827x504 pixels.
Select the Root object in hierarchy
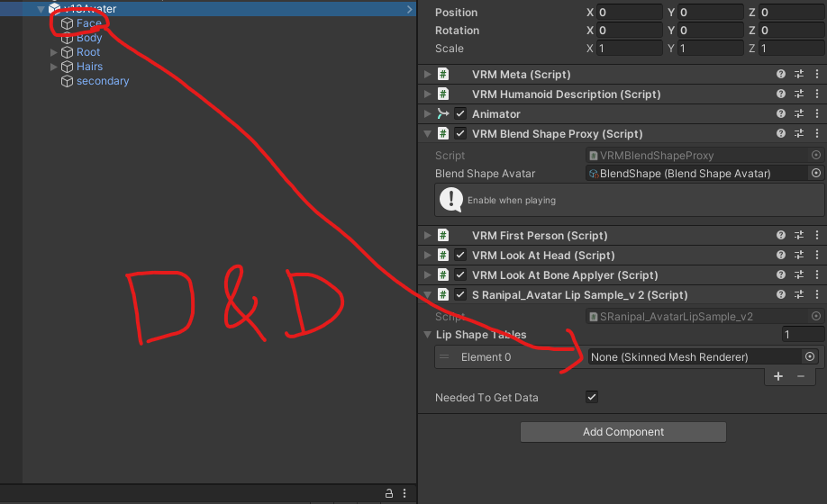pos(88,52)
